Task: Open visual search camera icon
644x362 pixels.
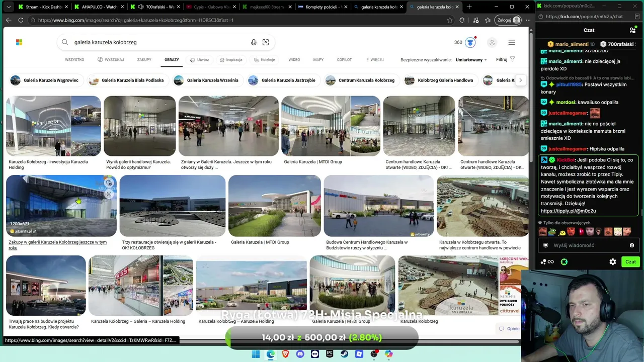Action: click(x=266, y=42)
